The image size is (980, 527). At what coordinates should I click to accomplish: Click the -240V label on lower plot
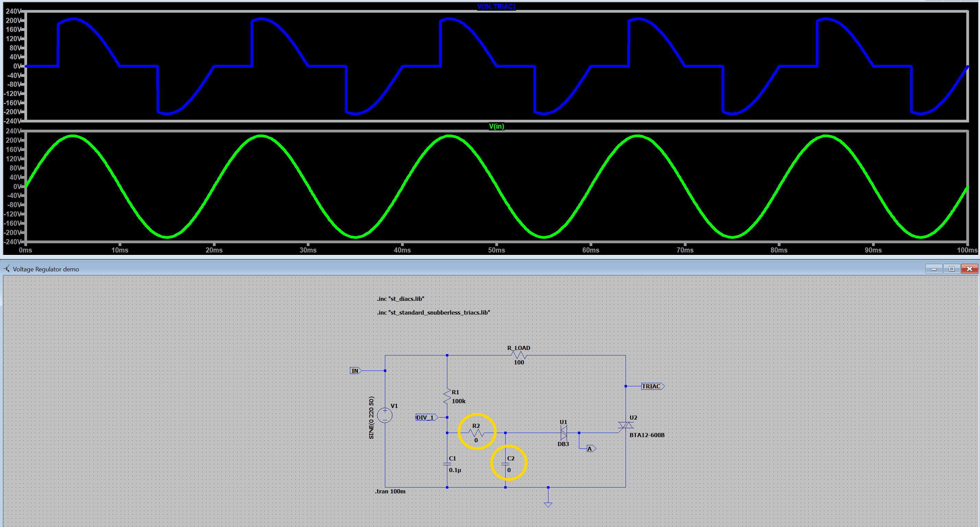[13, 242]
